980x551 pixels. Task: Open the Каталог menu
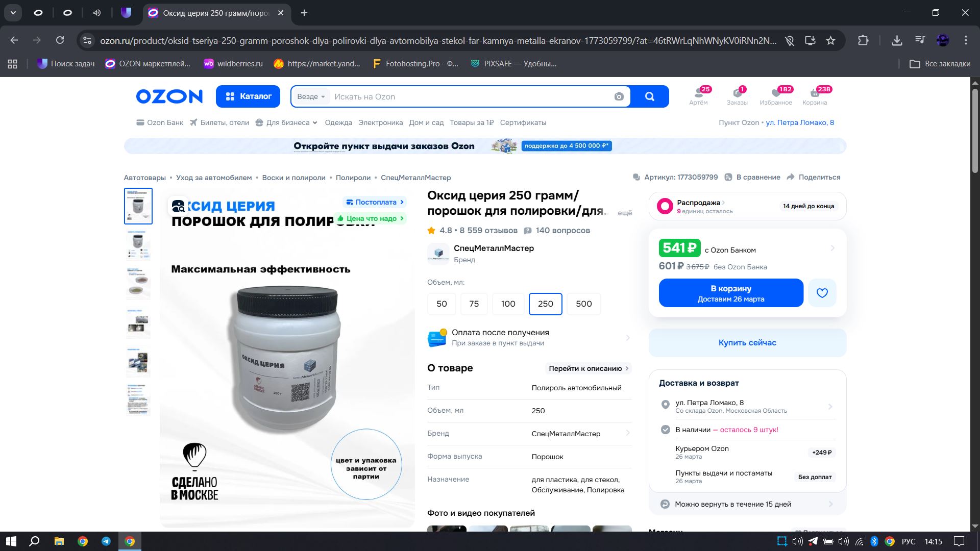[248, 96]
